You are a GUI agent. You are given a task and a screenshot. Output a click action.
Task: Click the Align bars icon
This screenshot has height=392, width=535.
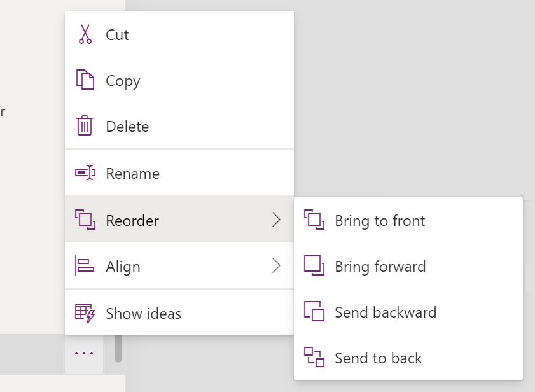85,265
